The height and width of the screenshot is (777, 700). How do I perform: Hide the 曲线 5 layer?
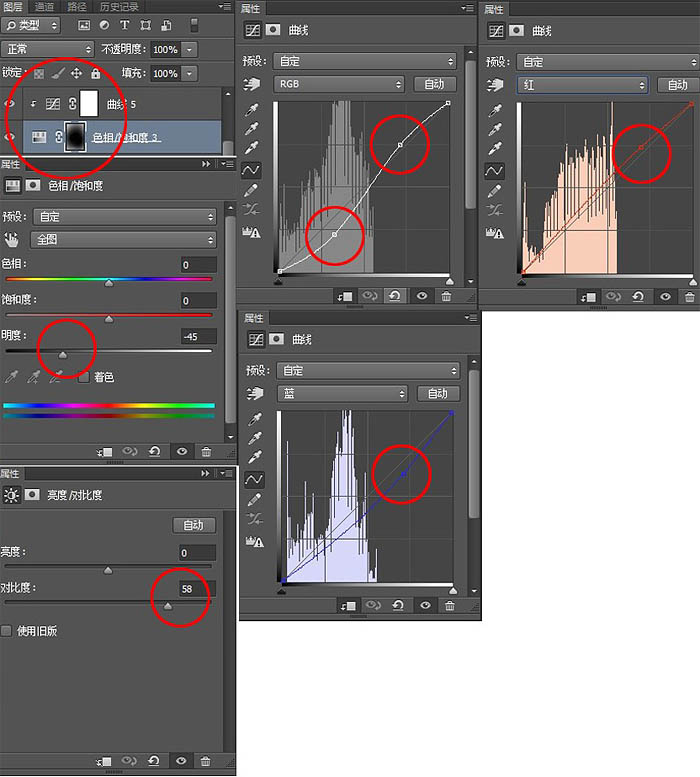[x=11, y=104]
